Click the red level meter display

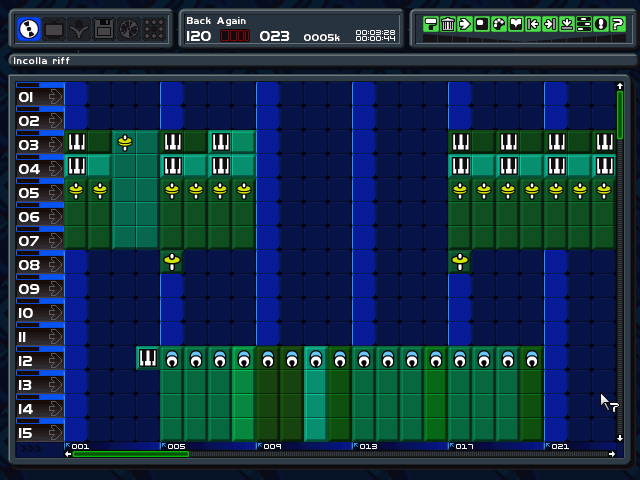pos(235,36)
